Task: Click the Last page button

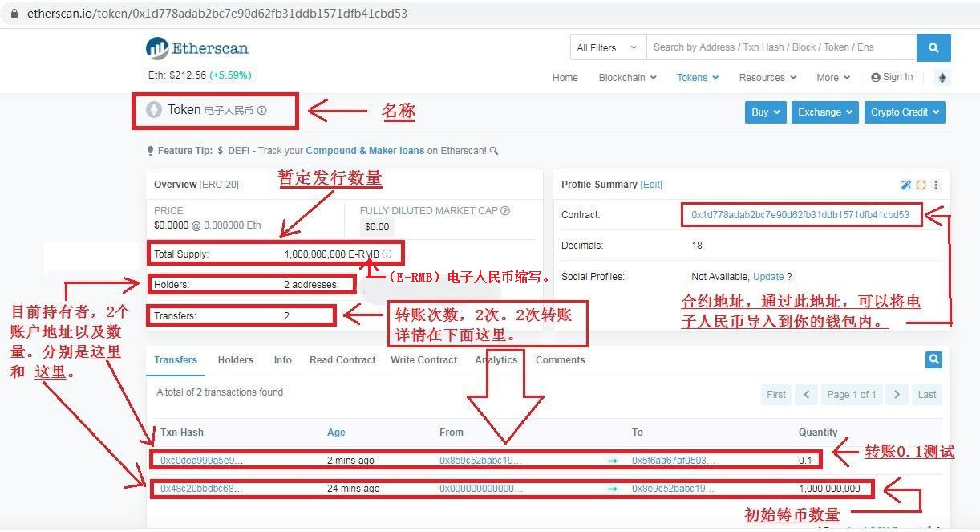Action: pyautogui.click(x=926, y=395)
